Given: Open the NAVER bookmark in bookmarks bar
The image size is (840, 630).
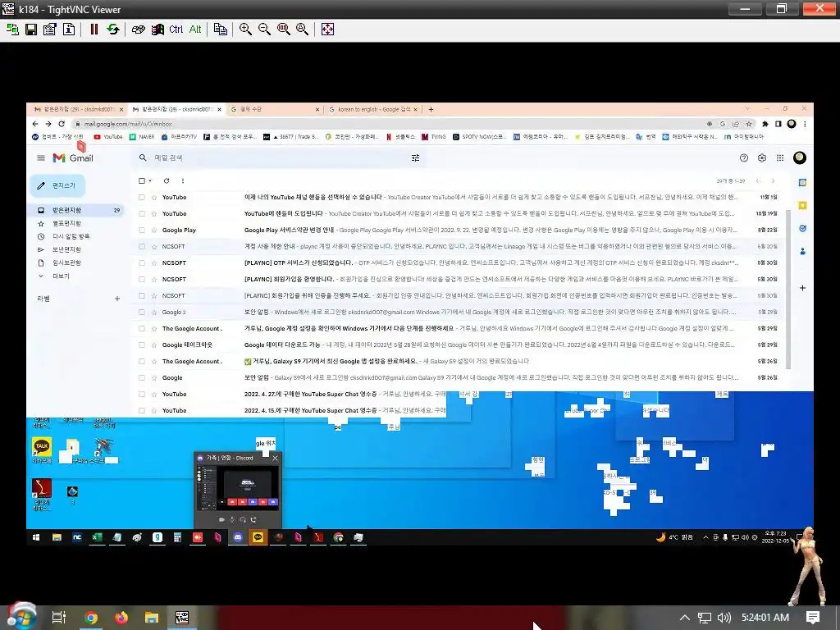Looking at the screenshot, I should click(142, 137).
